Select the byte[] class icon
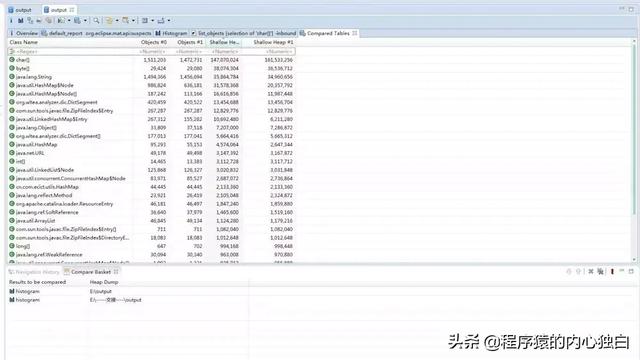Screen dimensions: 640x360 pos(12,68)
